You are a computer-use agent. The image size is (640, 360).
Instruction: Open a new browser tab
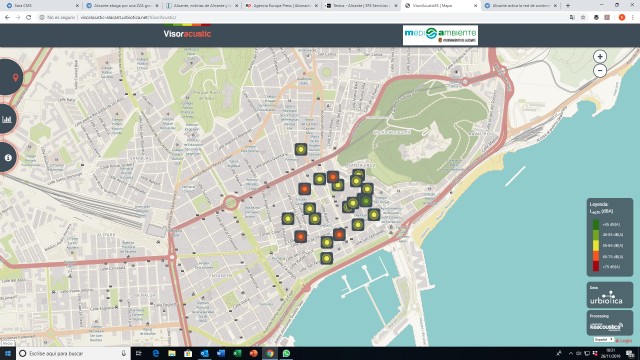[x=568, y=6]
